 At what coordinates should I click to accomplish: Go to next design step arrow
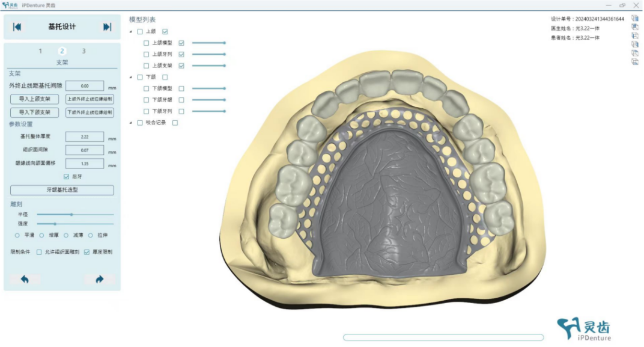(107, 27)
